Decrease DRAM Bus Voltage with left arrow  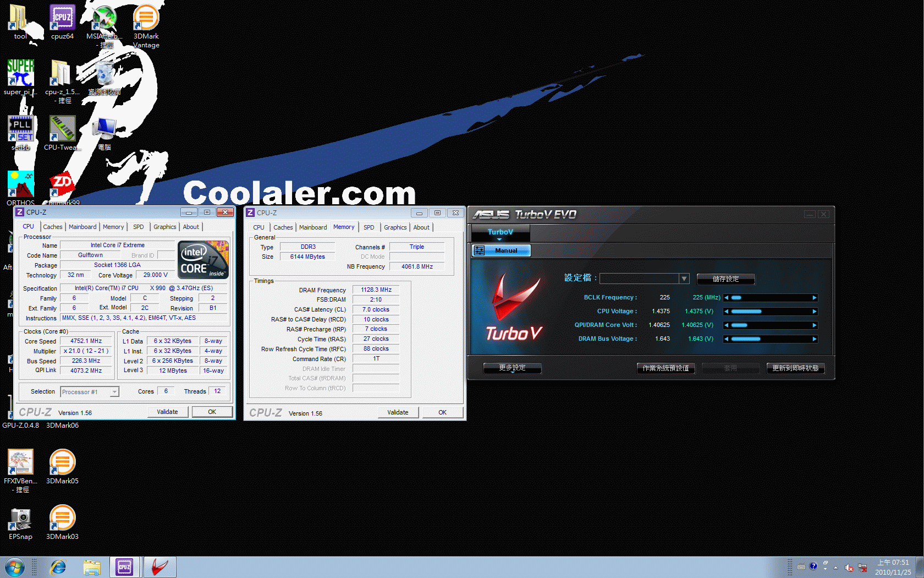click(x=726, y=339)
